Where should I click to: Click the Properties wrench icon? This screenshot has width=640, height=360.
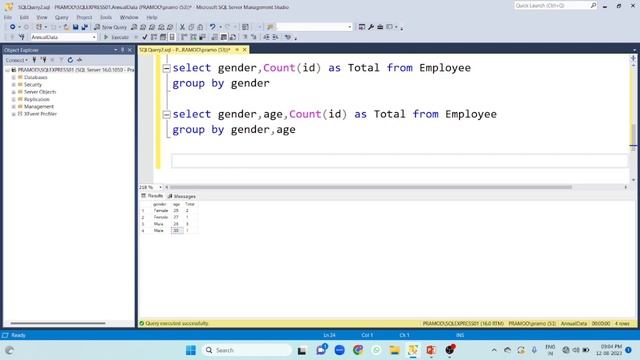tap(371, 27)
